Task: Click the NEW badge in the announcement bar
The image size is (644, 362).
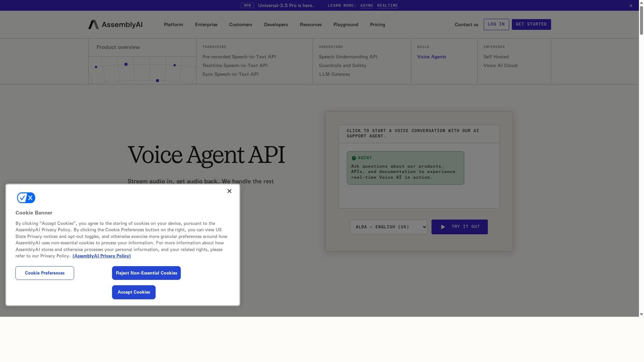Action: pos(247,5)
